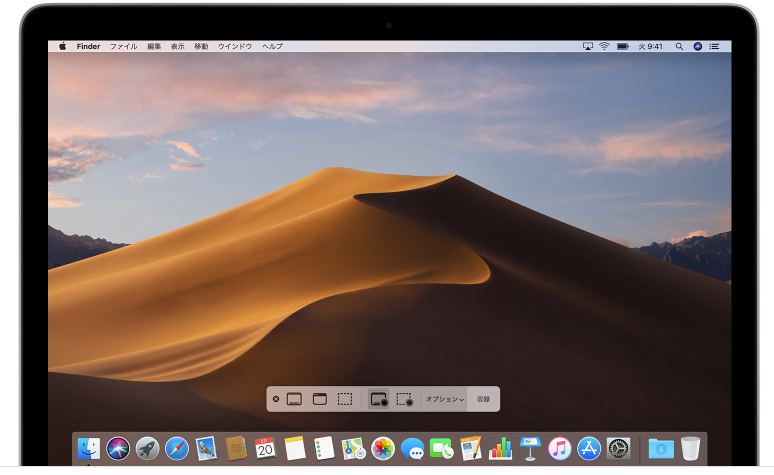Click the AirPlay display icon in menu bar
The image size is (774, 475).
[x=587, y=46]
